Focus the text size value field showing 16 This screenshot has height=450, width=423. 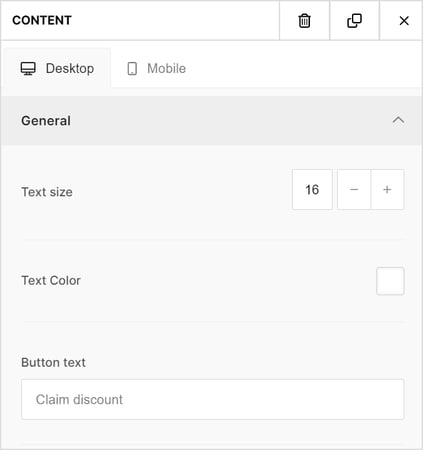coord(312,189)
